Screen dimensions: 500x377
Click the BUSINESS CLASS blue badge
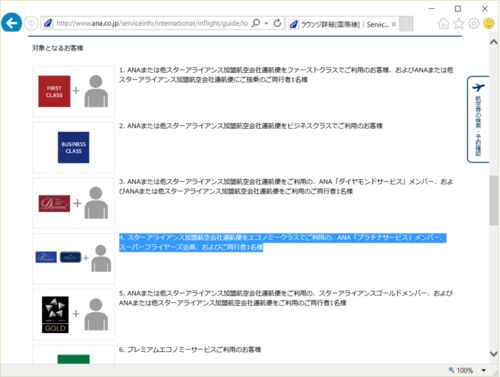click(73, 147)
